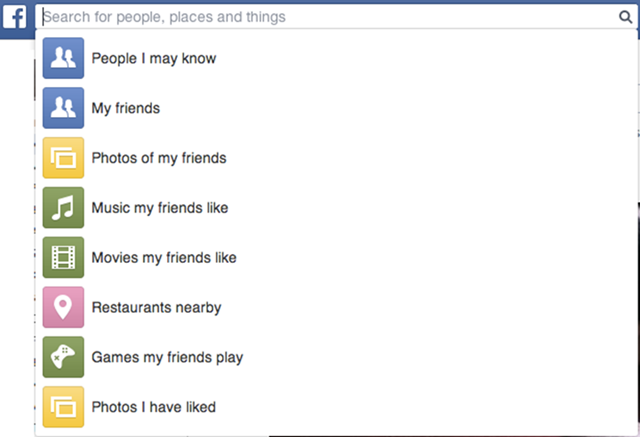Click the Photos I have liked icon
The height and width of the screenshot is (437, 640).
[x=63, y=407]
